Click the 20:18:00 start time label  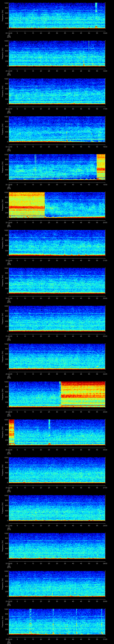[x=9, y=184]
